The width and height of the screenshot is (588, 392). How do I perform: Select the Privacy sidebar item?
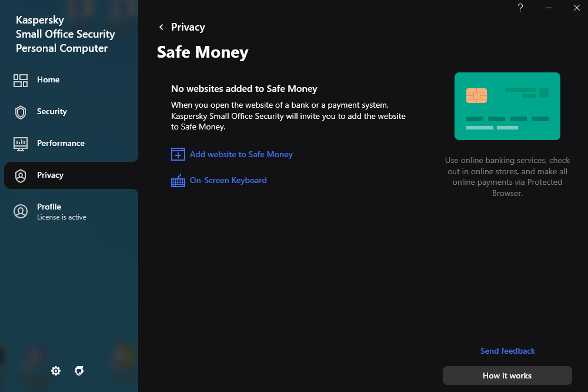pos(71,175)
